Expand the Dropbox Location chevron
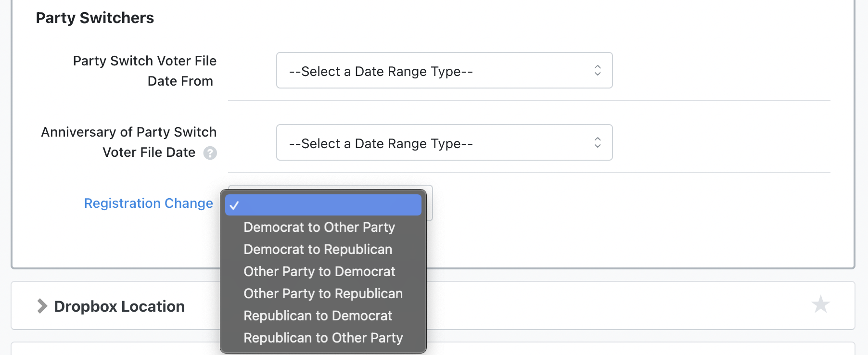This screenshot has width=868, height=355. pos(42,306)
